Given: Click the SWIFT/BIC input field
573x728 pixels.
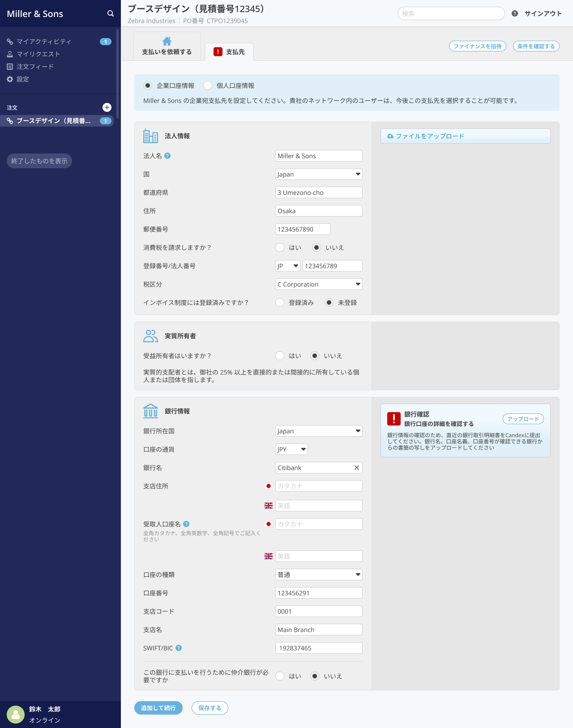Looking at the screenshot, I should [x=319, y=648].
